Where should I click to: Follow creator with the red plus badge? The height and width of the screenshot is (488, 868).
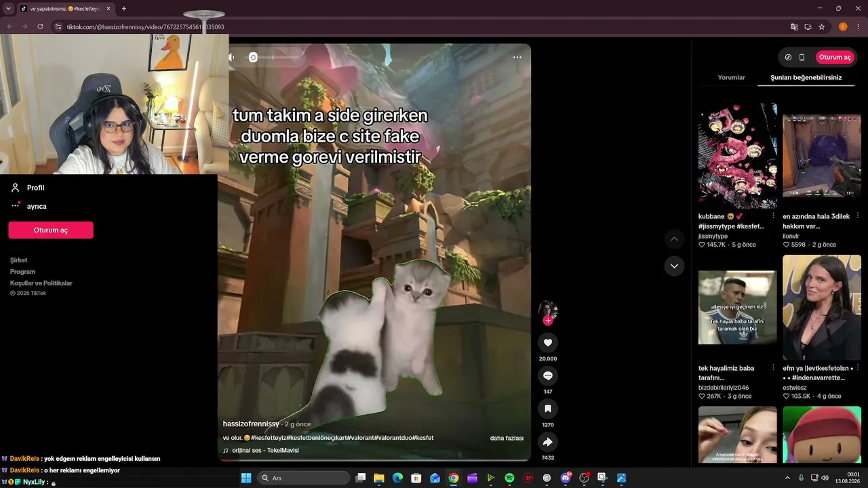tap(548, 321)
